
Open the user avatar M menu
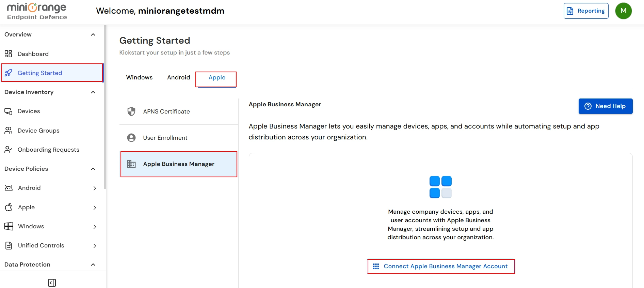tap(623, 11)
